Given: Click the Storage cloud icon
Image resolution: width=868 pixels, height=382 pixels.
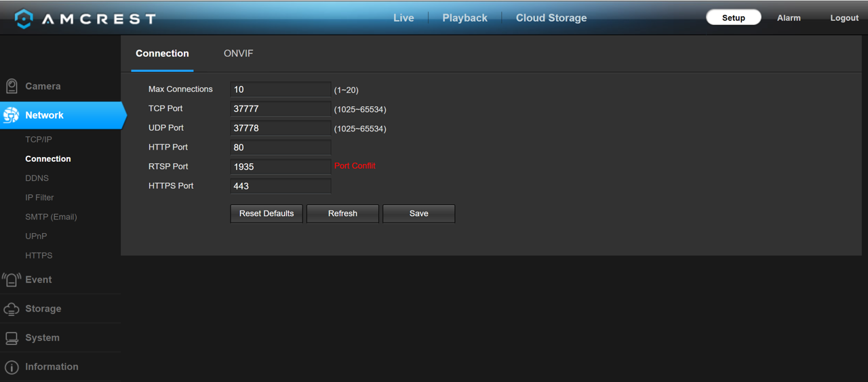Looking at the screenshot, I should point(12,309).
